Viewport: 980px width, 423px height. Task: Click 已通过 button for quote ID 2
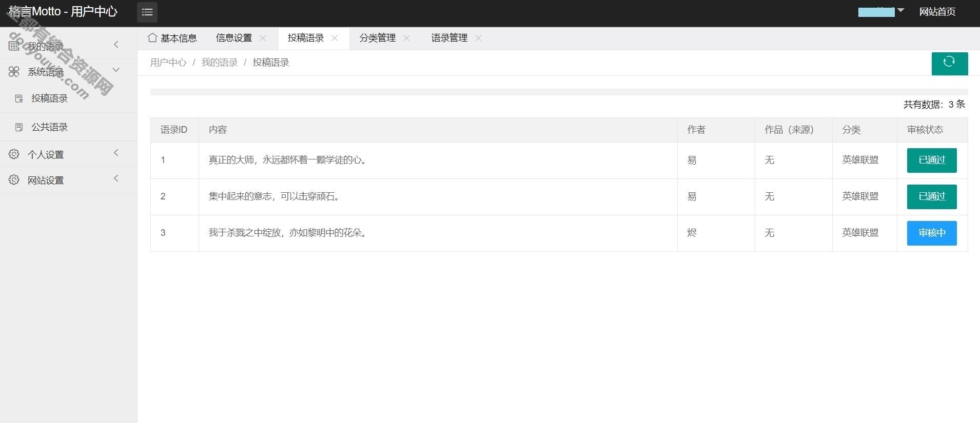pos(932,197)
